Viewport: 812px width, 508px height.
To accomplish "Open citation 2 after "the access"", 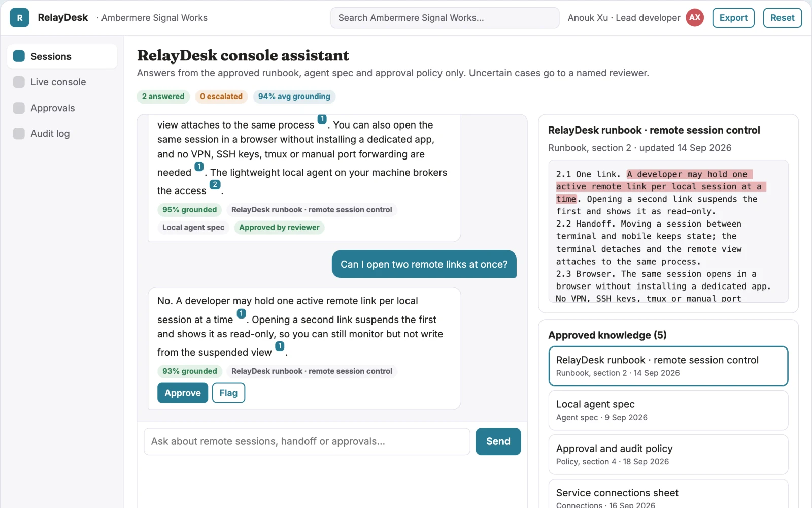I will pos(215,185).
